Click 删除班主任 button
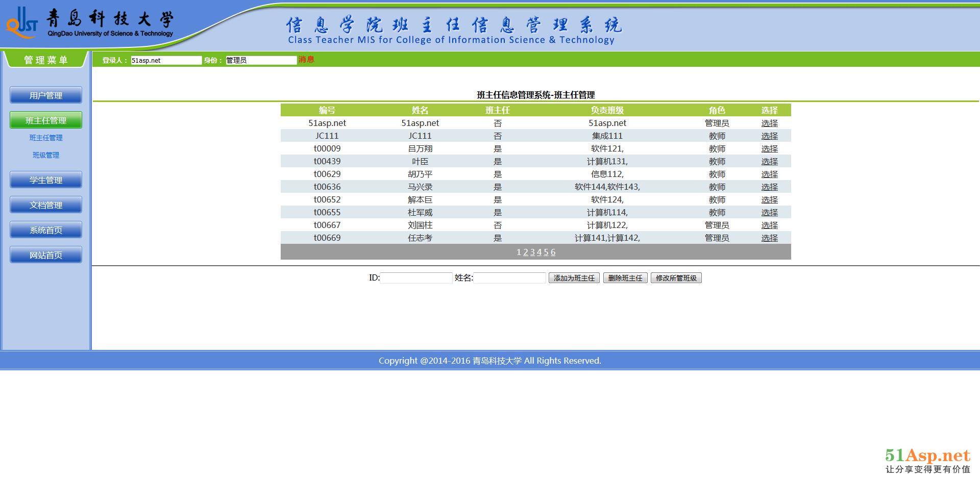Viewport: 980px width, 482px height. [x=625, y=278]
